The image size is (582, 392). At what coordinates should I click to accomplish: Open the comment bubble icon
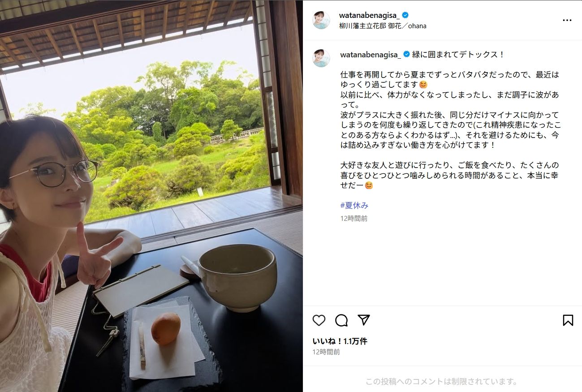341,320
